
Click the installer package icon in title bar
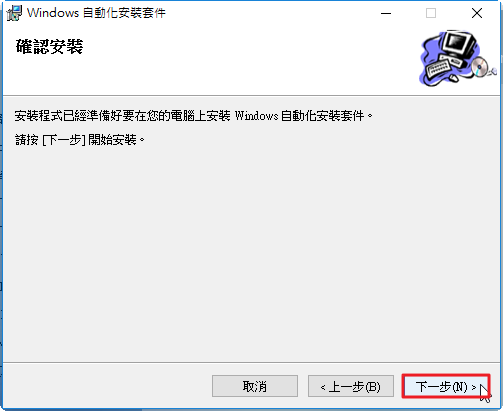point(14,13)
